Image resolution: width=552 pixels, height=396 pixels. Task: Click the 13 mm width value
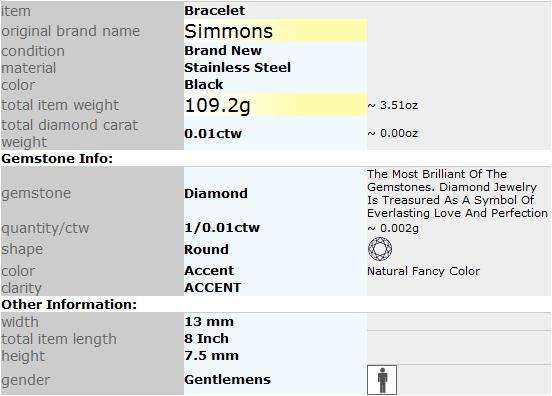tap(209, 321)
